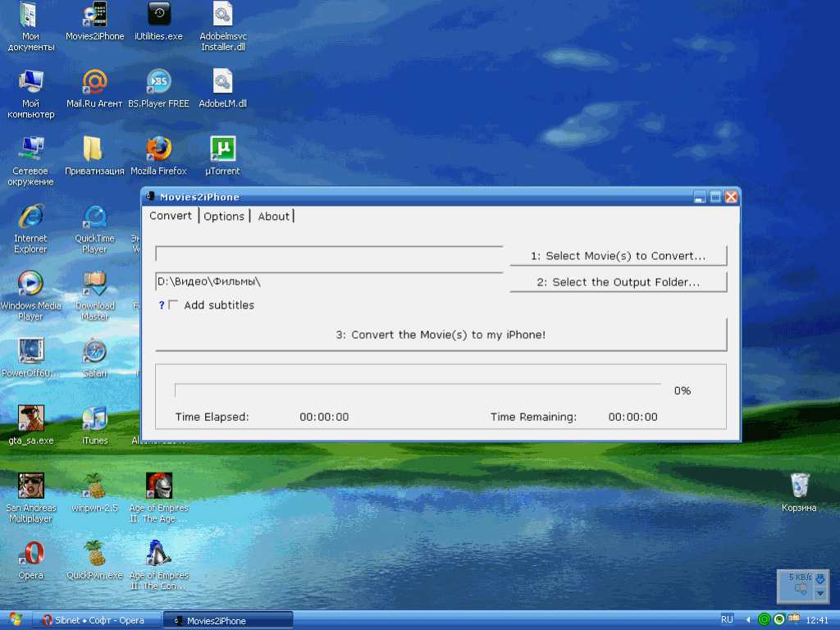Open the Movies2iPhone desktop shortcut

[94, 16]
